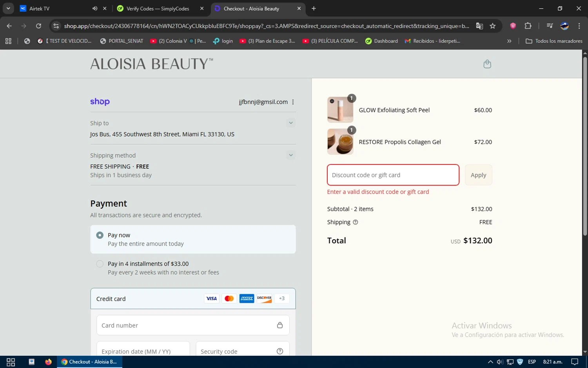Image resolution: width=588 pixels, height=368 pixels.
Task: Open the Recibidos Gmail bookmark
Action: [x=432, y=41]
